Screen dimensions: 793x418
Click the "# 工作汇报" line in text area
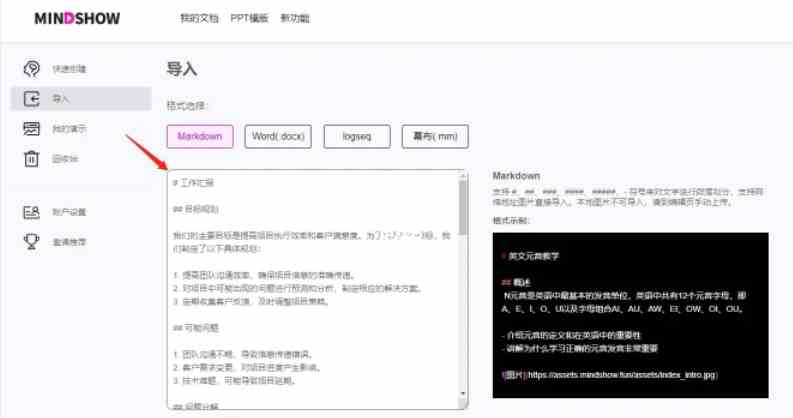(193, 183)
